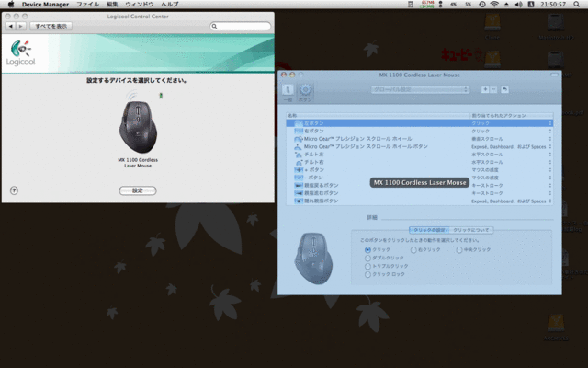Open the Apple menu
Image resolution: width=588 pixels, height=368 pixels.
tap(11, 4)
